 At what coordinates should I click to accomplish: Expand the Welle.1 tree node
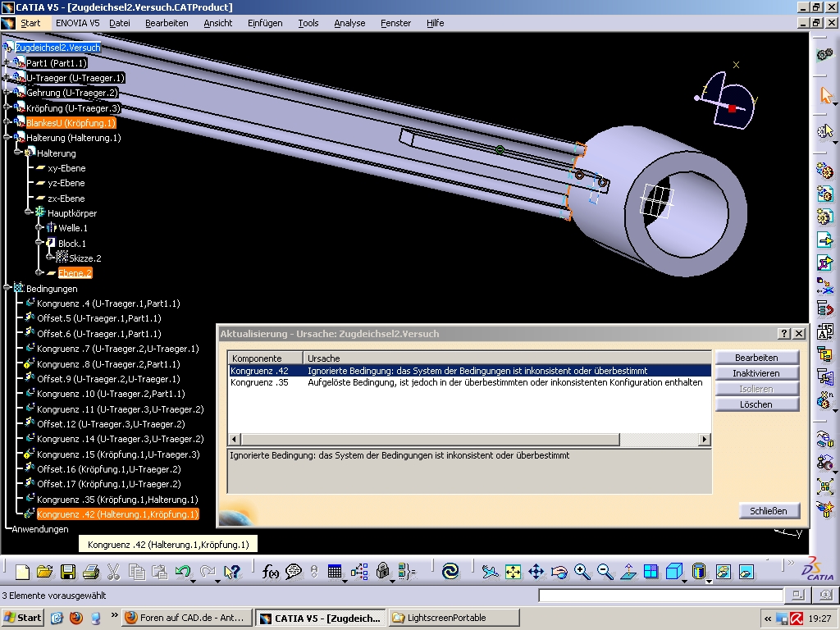click(x=39, y=228)
